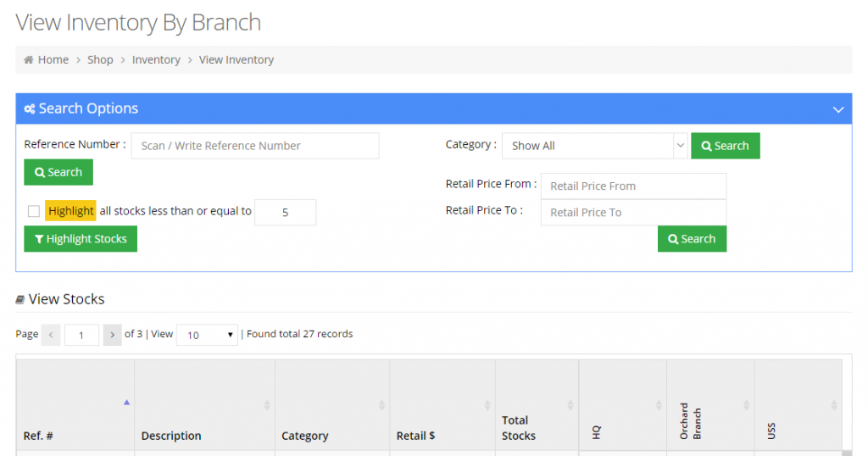The height and width of the screenshot is (456, 868).
Task: Click the View Stocks book icon
Action: [x=20, y=299]
